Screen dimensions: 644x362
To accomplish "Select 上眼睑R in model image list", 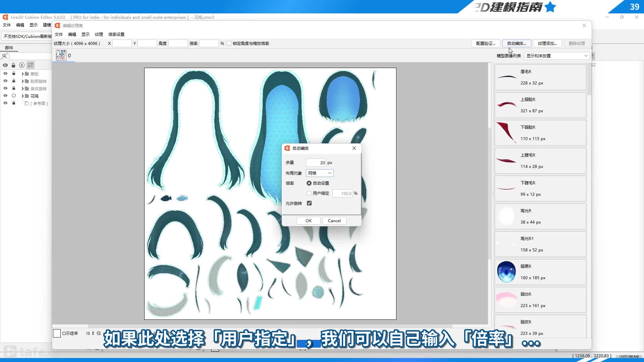I will [540, 105].
